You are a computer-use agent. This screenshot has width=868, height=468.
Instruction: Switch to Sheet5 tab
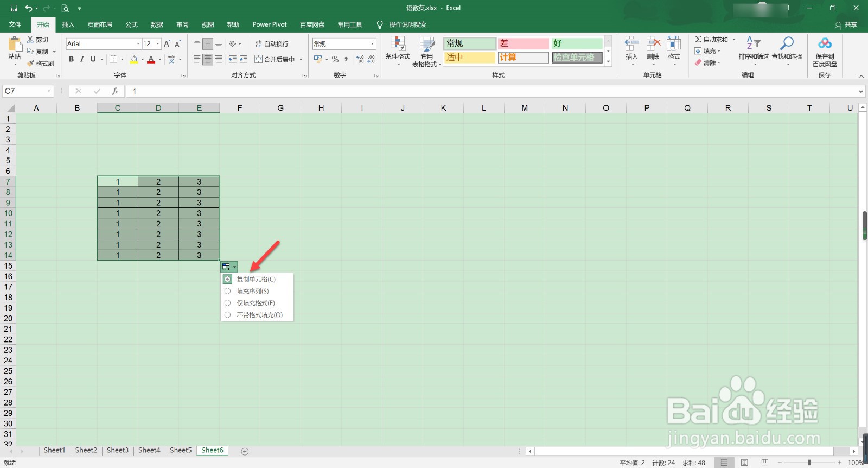click(181, 451)
